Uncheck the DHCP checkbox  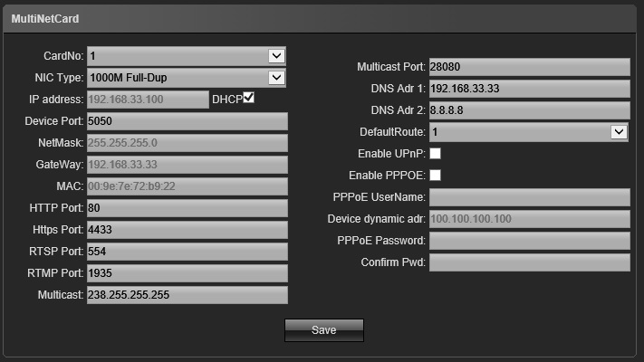click(249, 98)
